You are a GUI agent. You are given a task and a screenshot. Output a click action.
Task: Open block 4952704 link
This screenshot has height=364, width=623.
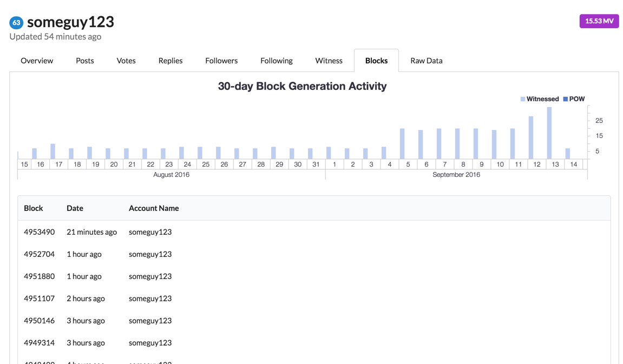point(40,254)
